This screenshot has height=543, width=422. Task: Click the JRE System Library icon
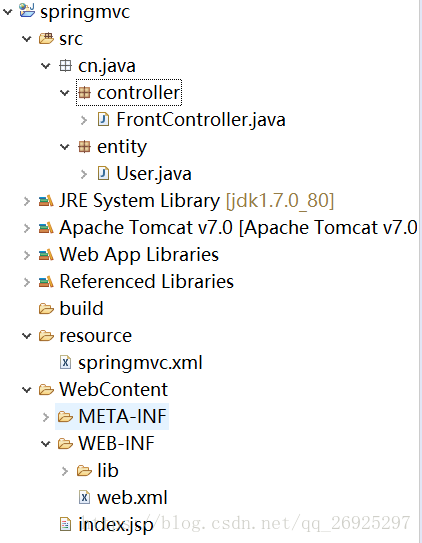pos(46,201)
